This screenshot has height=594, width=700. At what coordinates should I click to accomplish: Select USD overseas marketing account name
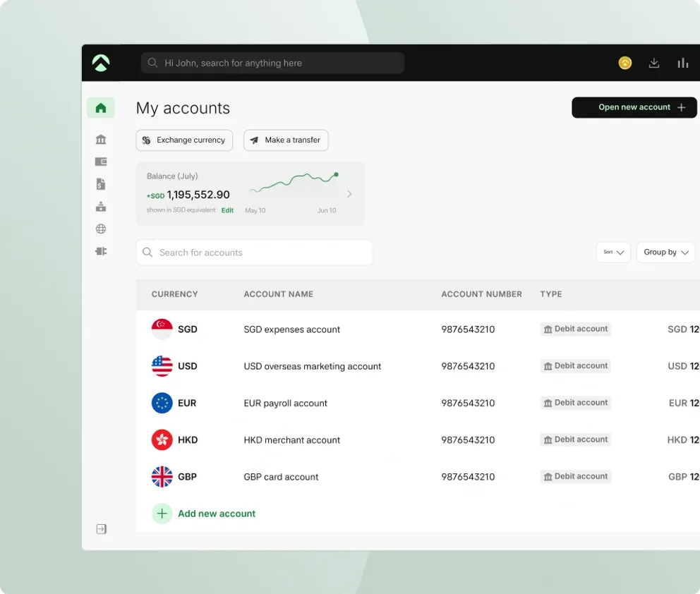coord(313,366)
